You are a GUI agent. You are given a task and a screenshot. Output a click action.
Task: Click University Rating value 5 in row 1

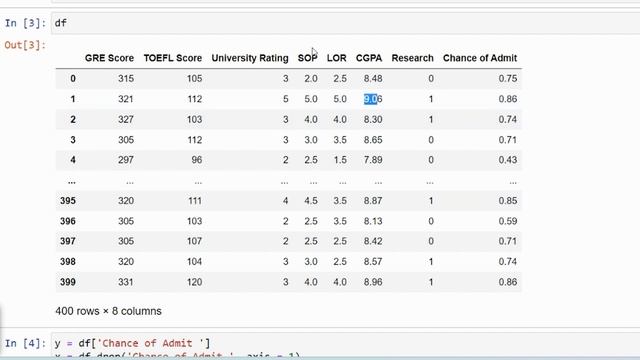[x=285, y=99]
